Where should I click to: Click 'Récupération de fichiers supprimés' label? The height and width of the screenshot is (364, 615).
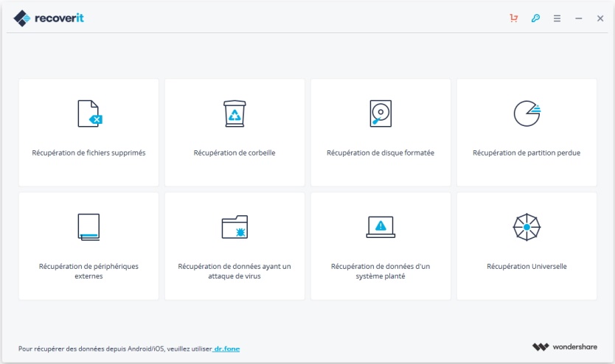[x=88, y=153]
